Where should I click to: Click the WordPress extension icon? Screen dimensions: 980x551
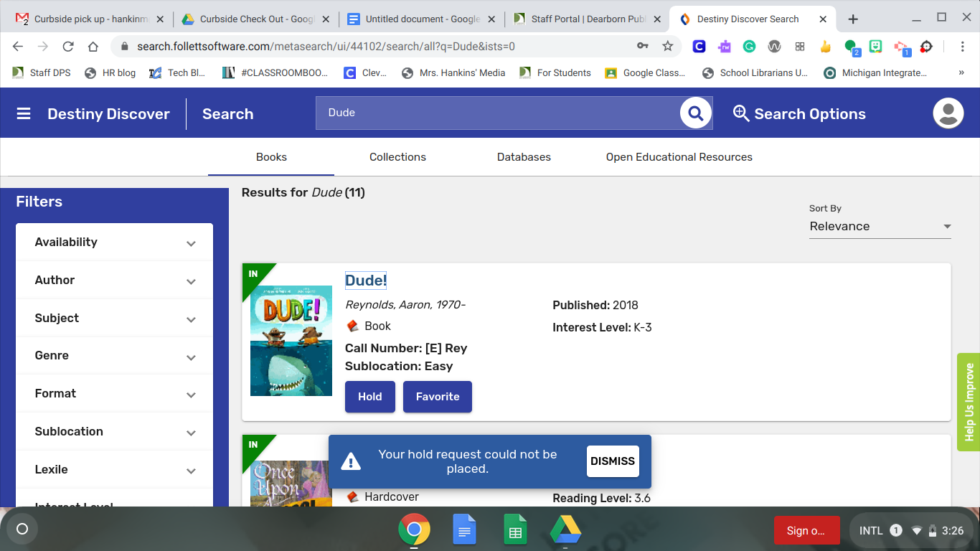coord(774,47)
